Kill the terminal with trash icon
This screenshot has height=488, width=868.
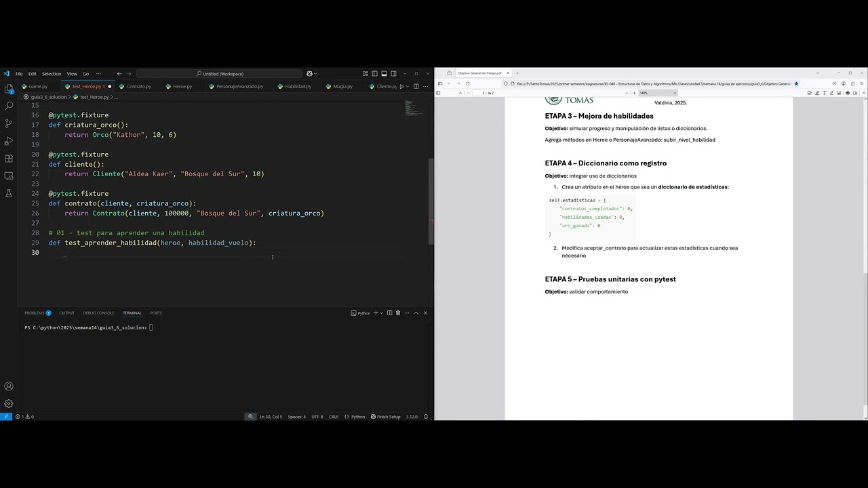tap(398, 313)
